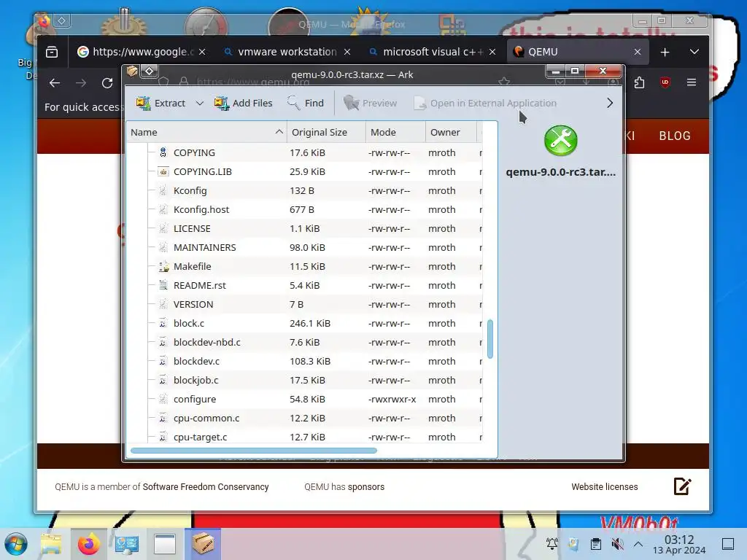The width and height of the screenshot is (747, 560).
Task: Switch to the vmware workstation tab
Action: [287, 52]
